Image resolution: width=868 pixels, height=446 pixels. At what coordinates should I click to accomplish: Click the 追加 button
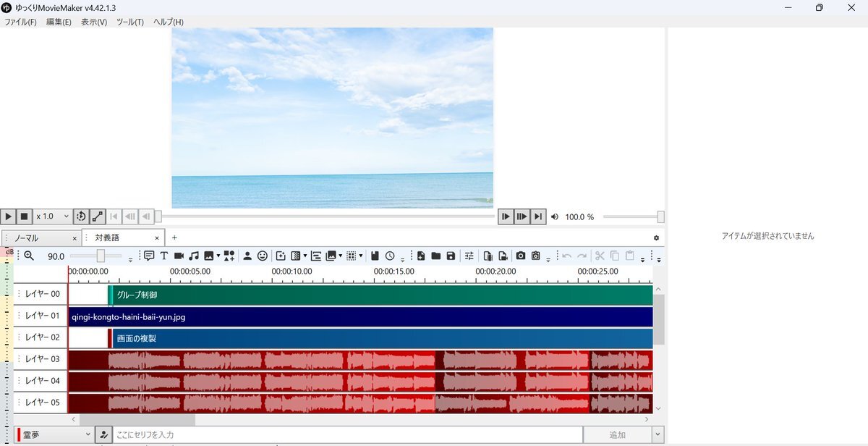point(617,435)
